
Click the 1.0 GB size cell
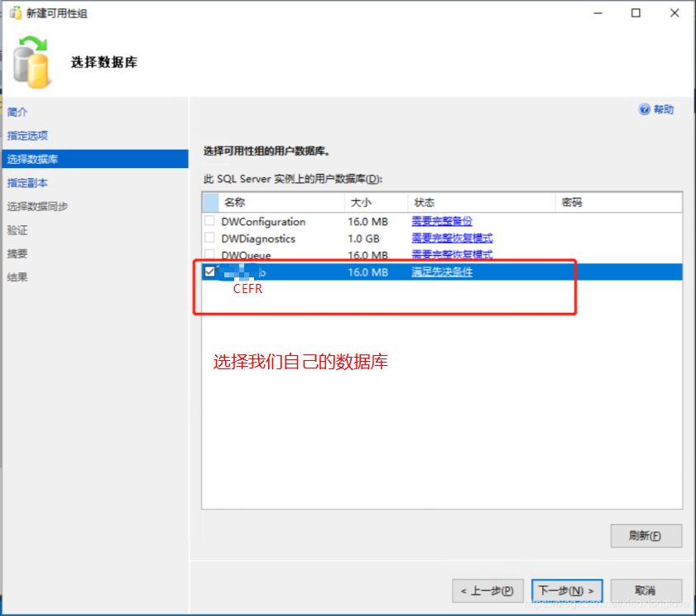[363, 238]
